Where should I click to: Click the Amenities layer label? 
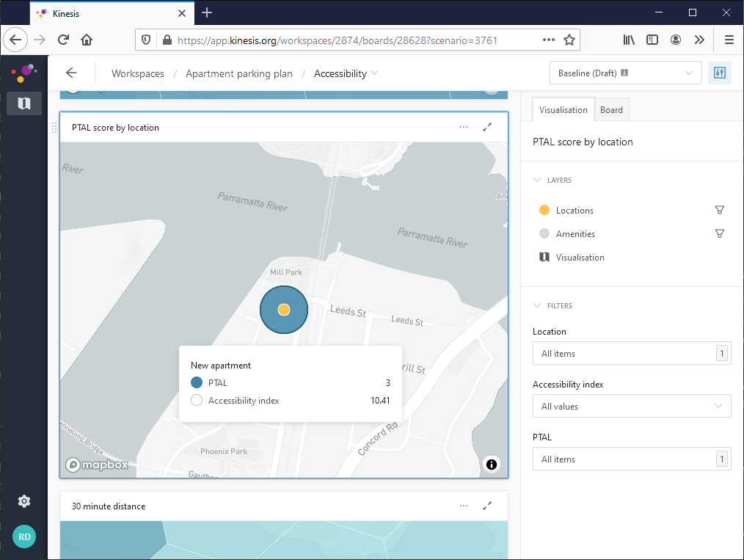pos(575,234)
